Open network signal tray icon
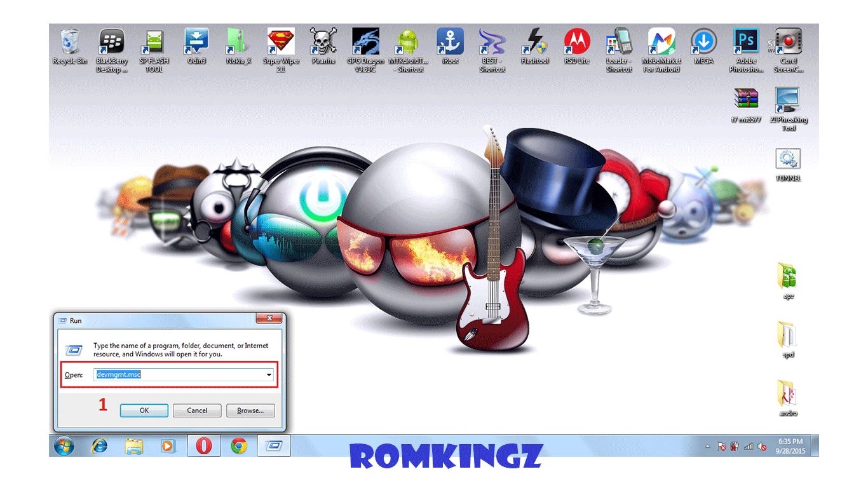Image resolution: width=868 pixels, height=488 pixels. (x=749, y=447)
